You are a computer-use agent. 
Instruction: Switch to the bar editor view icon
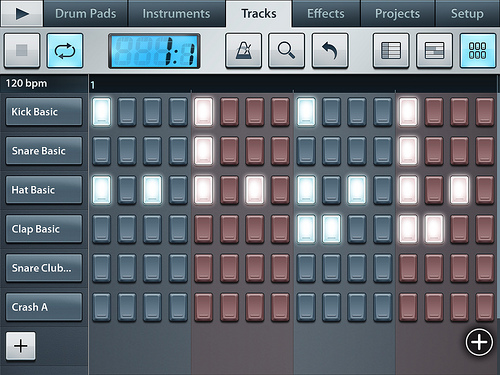434,51
